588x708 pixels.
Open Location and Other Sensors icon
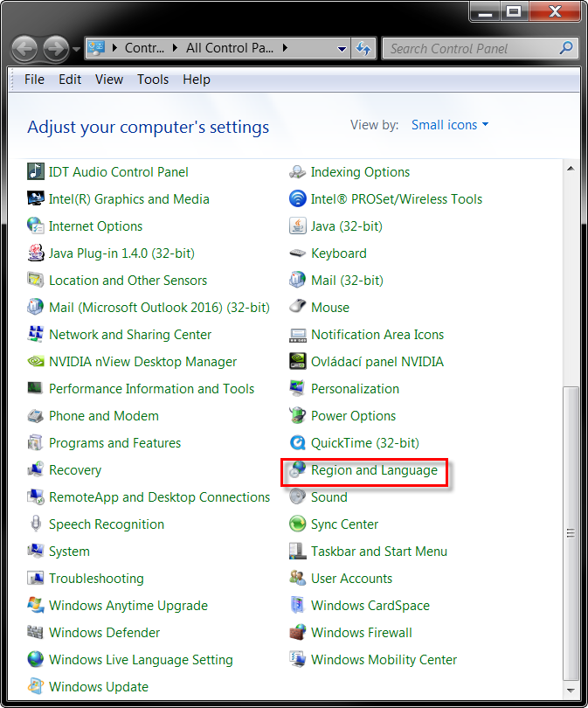(36, 281)
